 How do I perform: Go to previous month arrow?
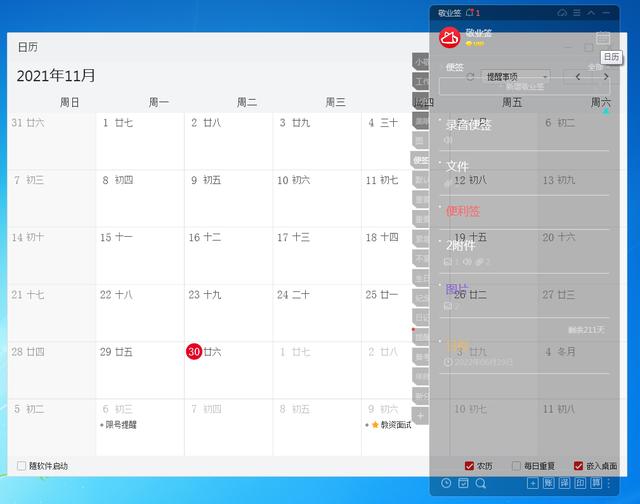(578, 77)
